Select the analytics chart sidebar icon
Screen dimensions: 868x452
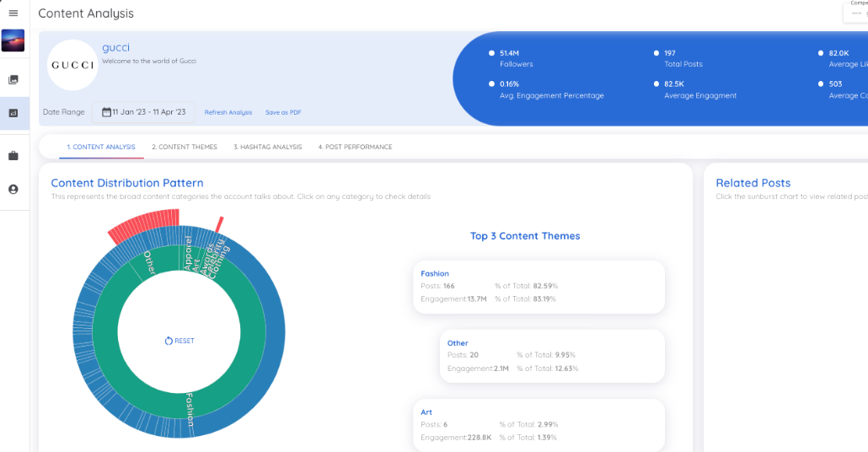[13, 113]
